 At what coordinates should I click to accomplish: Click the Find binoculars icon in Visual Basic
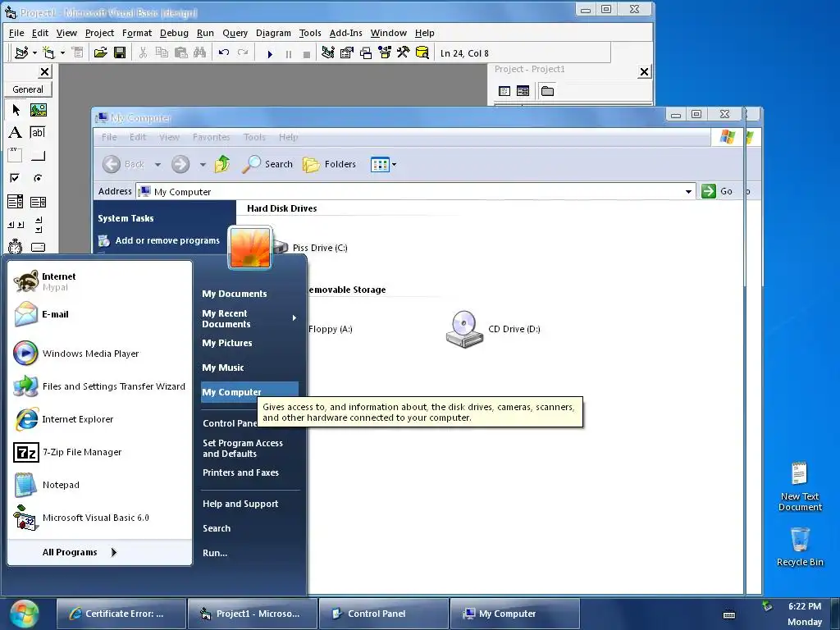(x=199, y=53)
